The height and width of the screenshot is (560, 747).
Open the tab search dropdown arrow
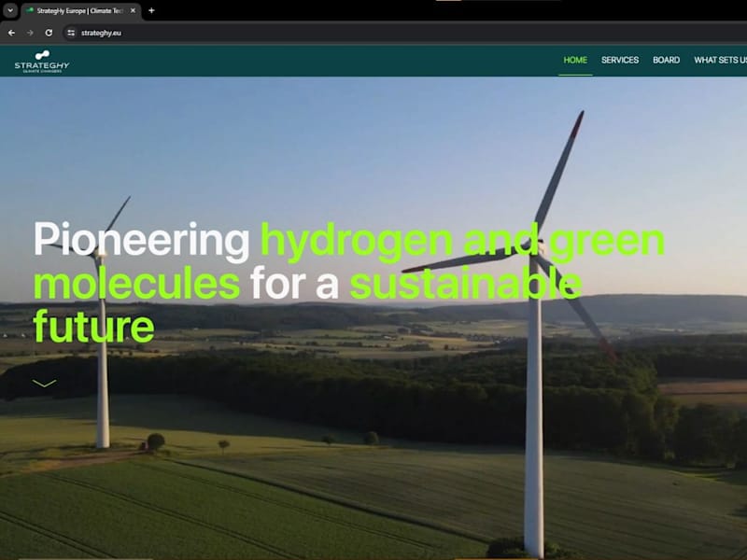[10, 10]
